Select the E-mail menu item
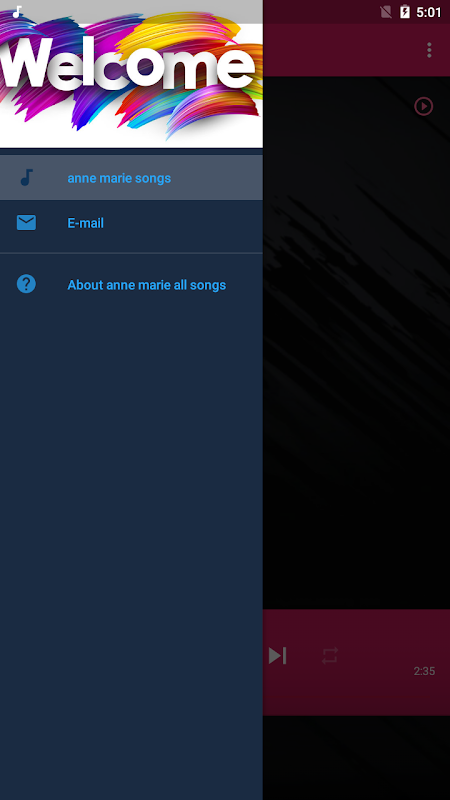This screenshot has height=800, width=450. 131,223
